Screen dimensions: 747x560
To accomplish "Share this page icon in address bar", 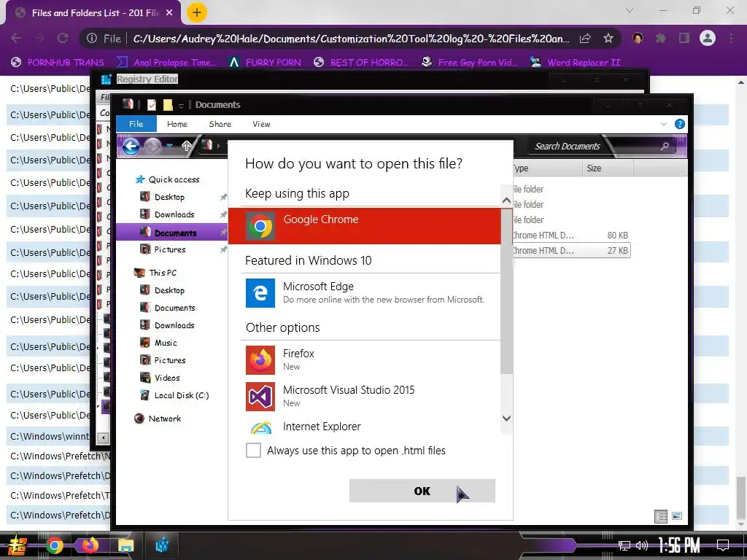I will [x=585, y=38].
